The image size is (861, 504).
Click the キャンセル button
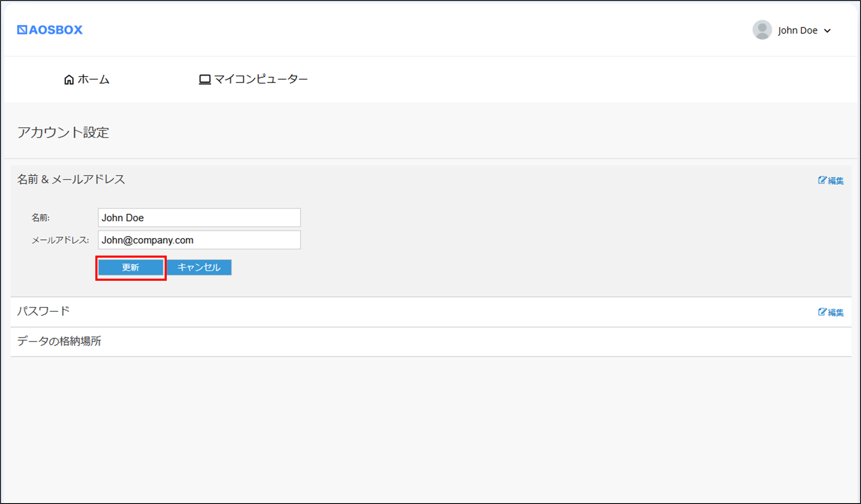(199, 267)
